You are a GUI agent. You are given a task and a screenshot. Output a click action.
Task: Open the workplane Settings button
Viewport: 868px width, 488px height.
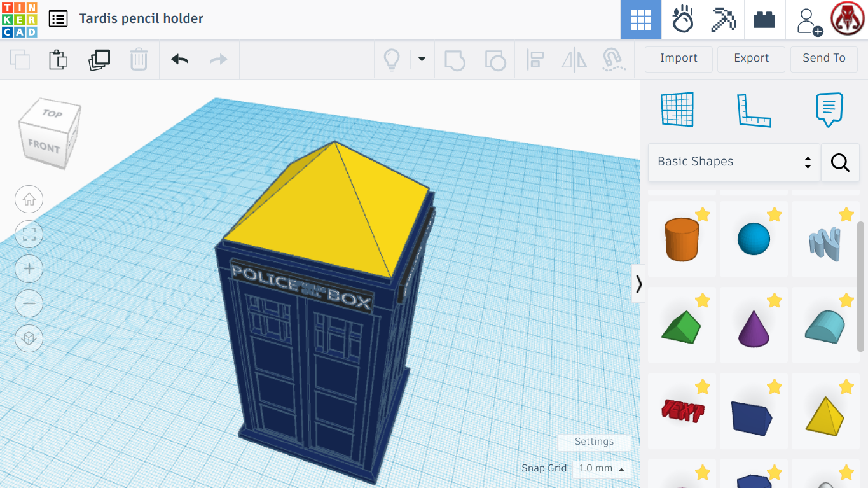(594, 442)
